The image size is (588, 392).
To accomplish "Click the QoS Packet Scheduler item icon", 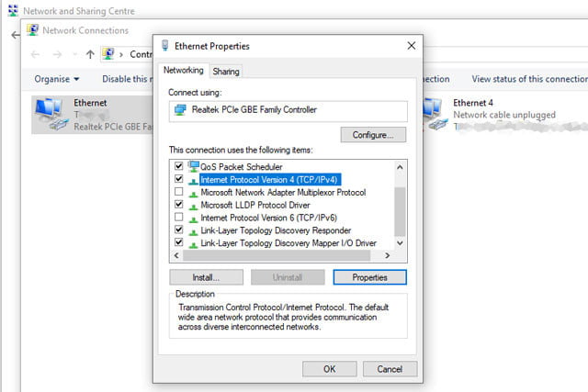I will [x=194, y=166].
